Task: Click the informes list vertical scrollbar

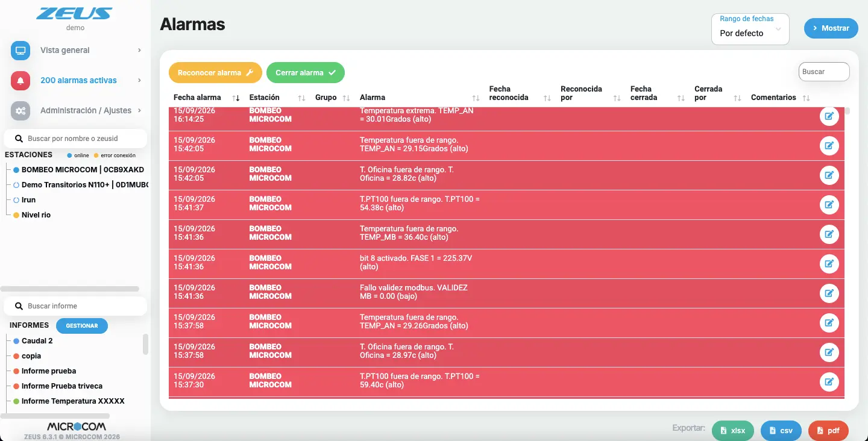Action: click(x=145, y=345)
